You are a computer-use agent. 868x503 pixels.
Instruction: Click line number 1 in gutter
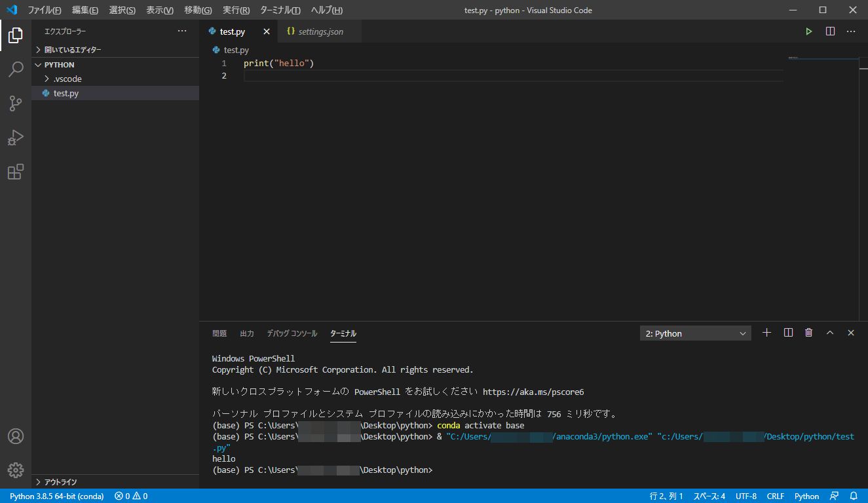[x=224, y=64]
